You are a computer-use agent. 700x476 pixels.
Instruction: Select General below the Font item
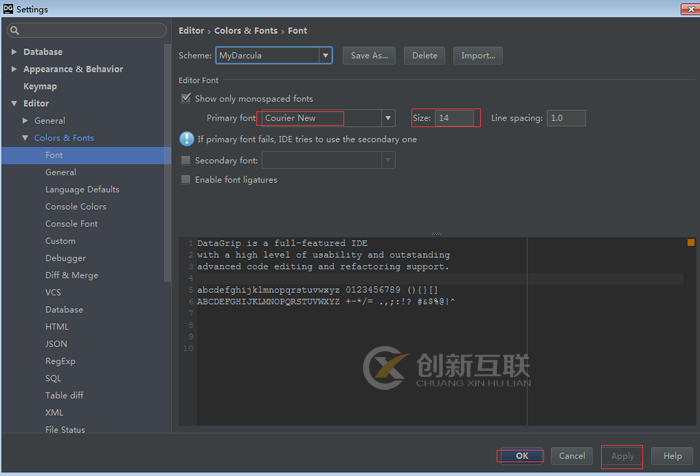pos(61,172)
